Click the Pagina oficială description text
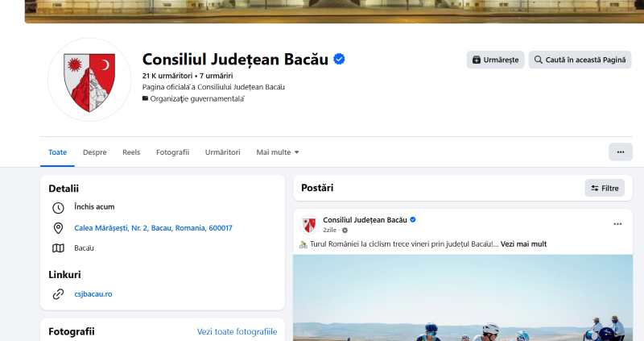The image size is (644, 341). tap(213, 87)
